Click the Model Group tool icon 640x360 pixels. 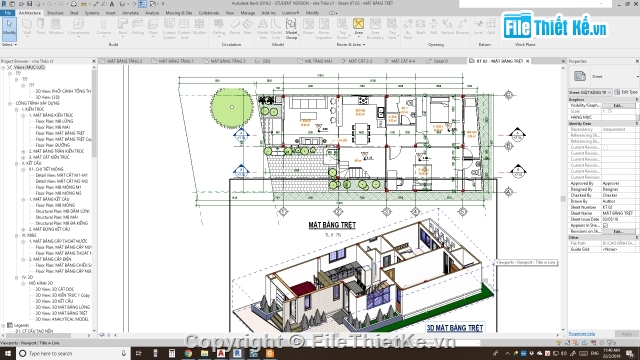(x=291, y=24)
